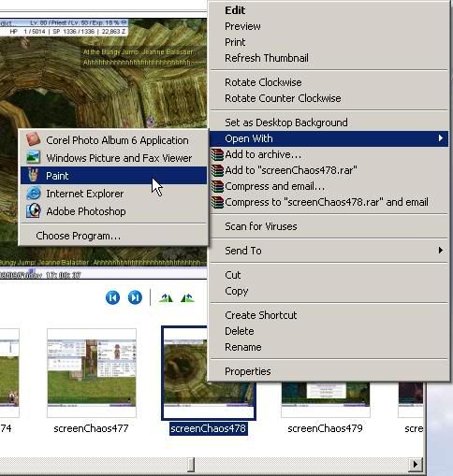Expand the Open With submenu arrow
453x476 pixels.
pyautogui.click(x=440, y=138)
